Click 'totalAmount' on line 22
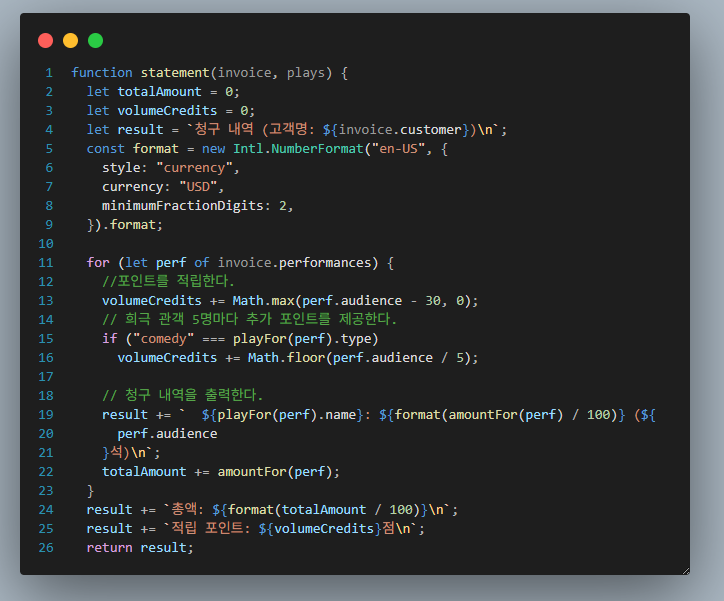 click(x=144, y=472)
